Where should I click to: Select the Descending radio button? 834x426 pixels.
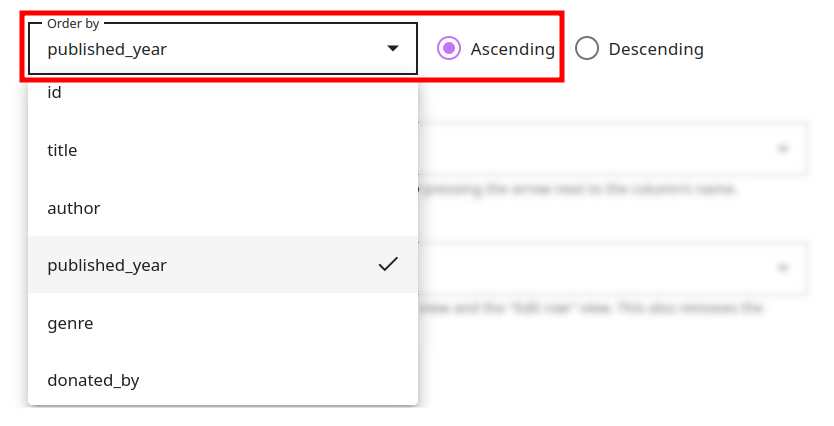[587, 48]
